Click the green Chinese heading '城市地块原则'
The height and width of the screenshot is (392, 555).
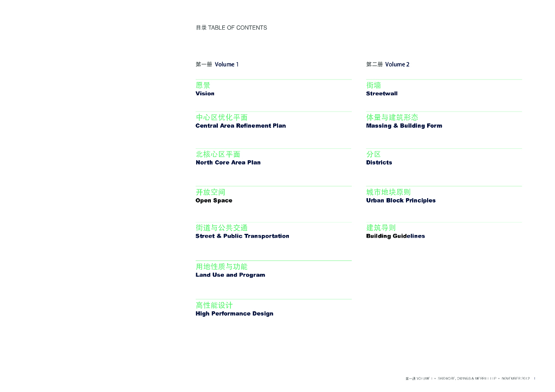(388, 192)
